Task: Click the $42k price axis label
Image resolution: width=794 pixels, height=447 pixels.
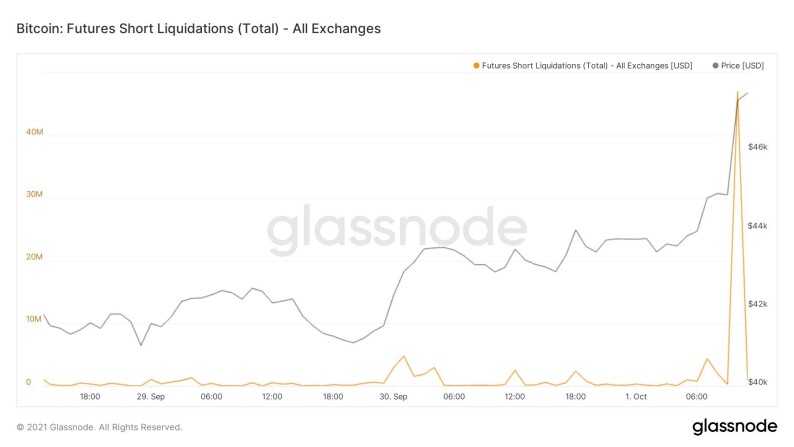Action: 758,304
